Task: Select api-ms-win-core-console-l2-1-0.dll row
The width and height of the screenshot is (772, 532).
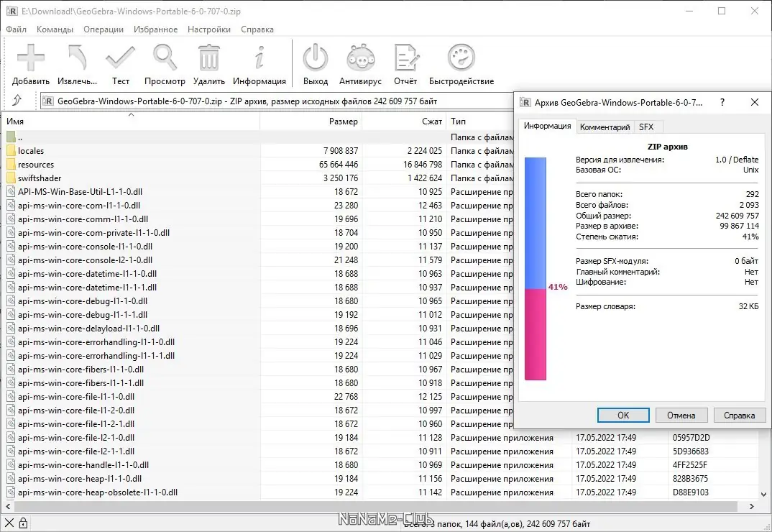Action: [x=259, y=260]
